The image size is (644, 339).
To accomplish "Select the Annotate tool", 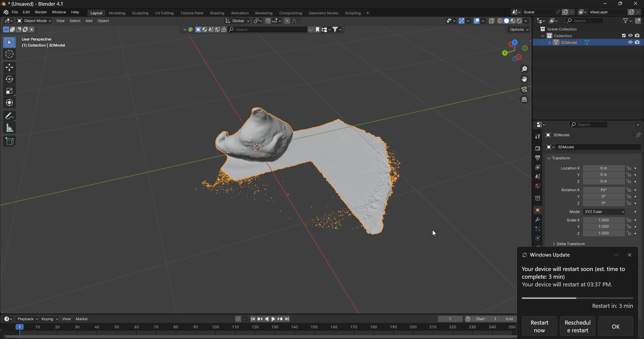I will point(9,116).
